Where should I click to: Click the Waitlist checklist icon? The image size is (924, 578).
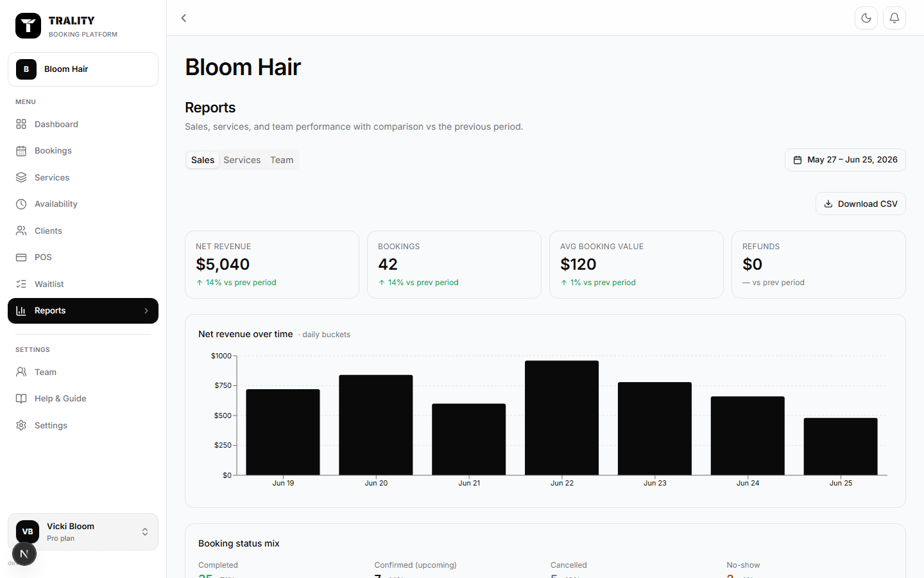(x=21, y=284)
